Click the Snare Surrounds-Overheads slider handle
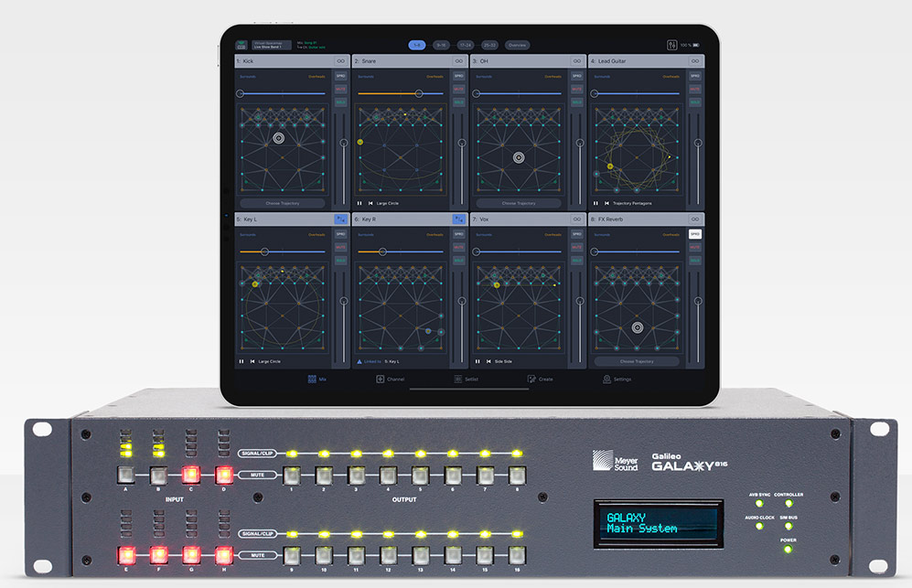 [x=419, y=93]
